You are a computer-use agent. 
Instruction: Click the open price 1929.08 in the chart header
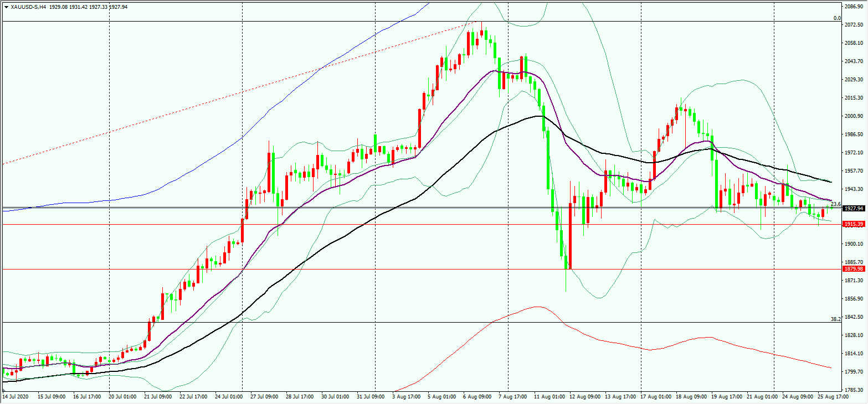[x=58, y=7]
